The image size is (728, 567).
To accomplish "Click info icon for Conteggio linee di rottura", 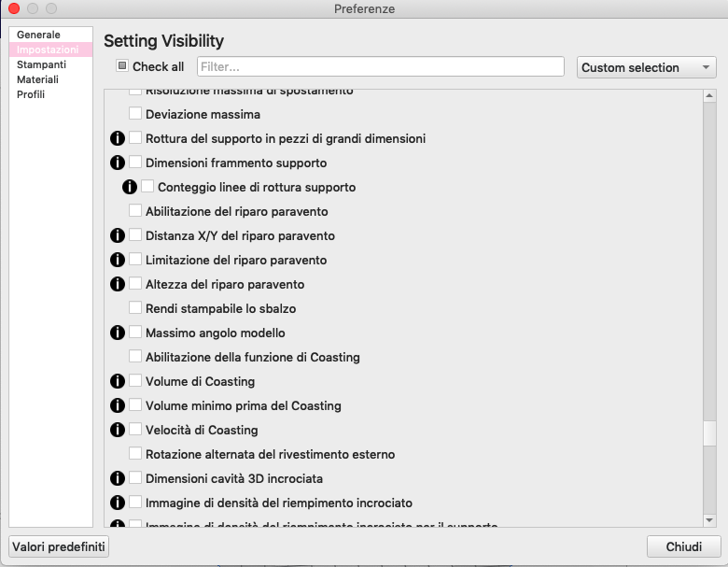I will coord(130,187).
